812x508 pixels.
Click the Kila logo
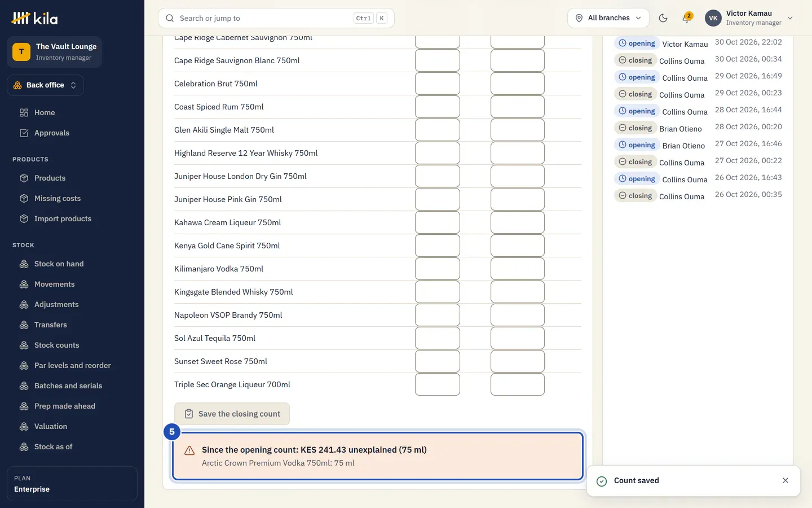point(34,18)
